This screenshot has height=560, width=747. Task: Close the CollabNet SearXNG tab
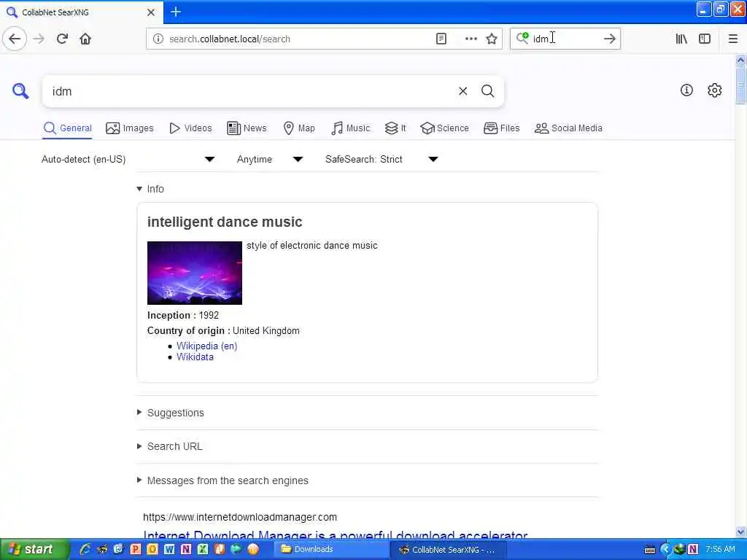click(x=151, y=12)
